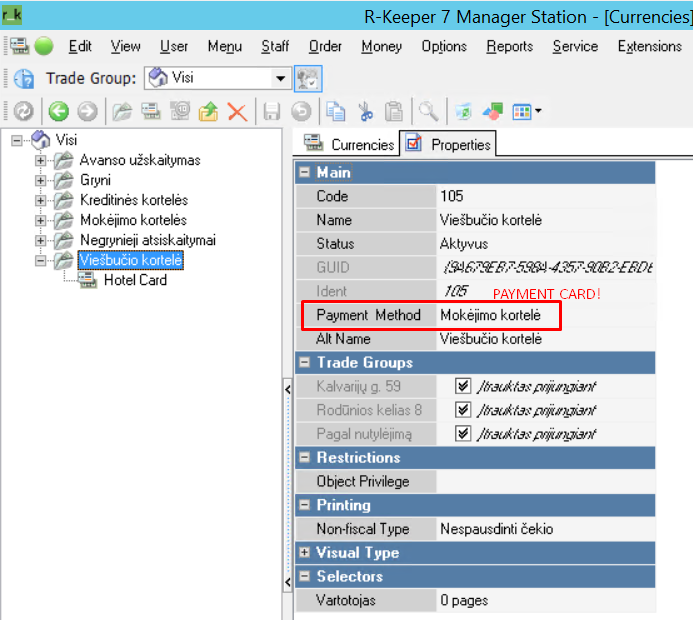Open the Reports menu

510,46
